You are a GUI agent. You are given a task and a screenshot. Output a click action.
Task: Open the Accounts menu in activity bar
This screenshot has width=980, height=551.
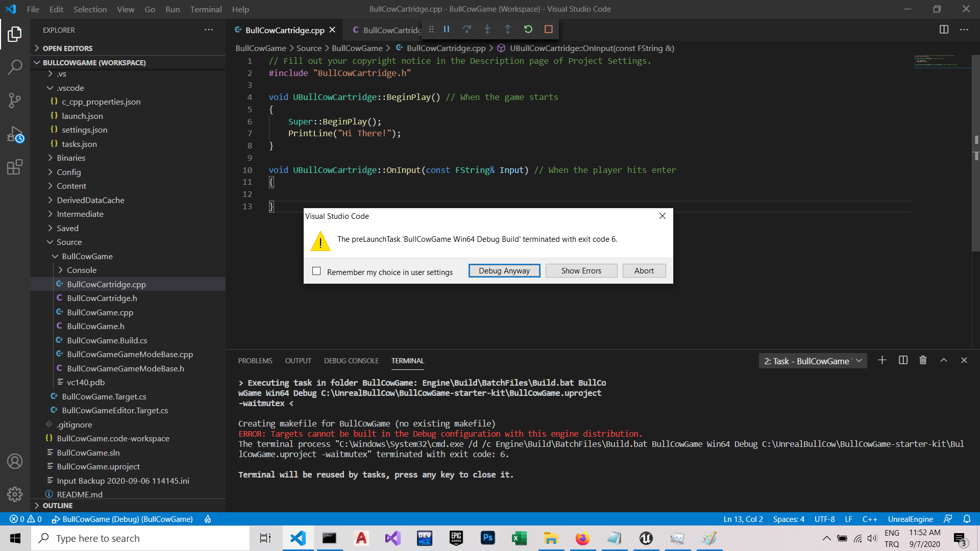(x=15, y=461)
